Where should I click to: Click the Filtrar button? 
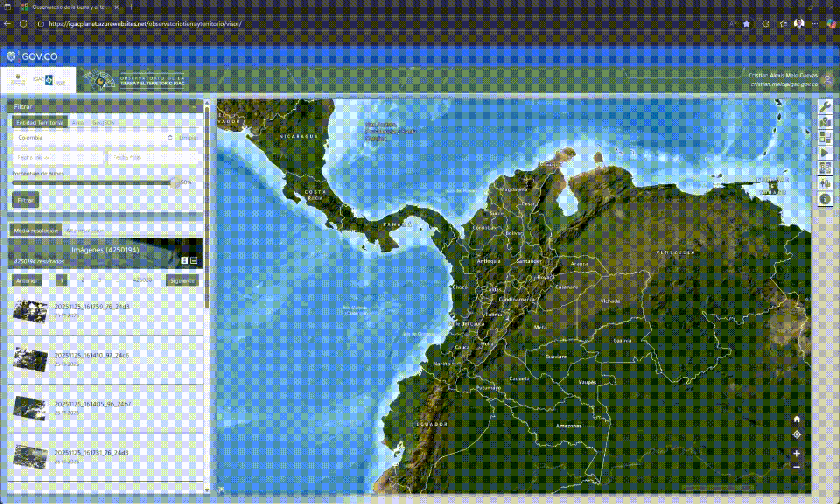[25, 200]
